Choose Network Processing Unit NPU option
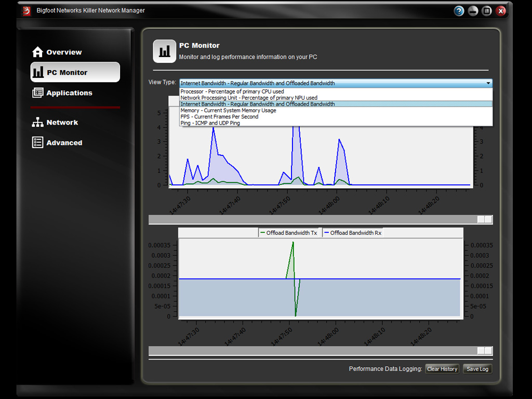532x399 pixels. point(336,98)
